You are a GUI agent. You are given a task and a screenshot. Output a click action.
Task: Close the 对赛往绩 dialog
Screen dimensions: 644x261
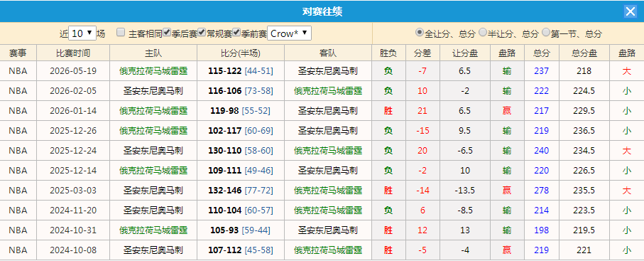[630, 11]
